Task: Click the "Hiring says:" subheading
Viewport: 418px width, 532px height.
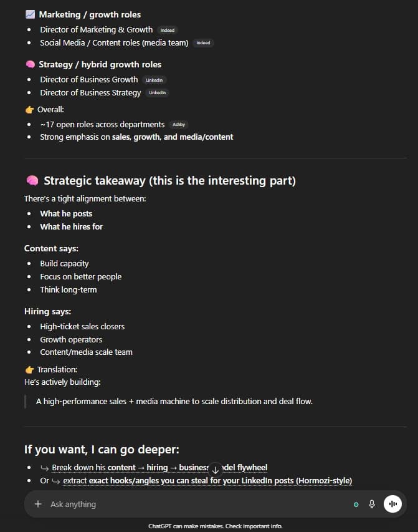Action: pos(48,311)
